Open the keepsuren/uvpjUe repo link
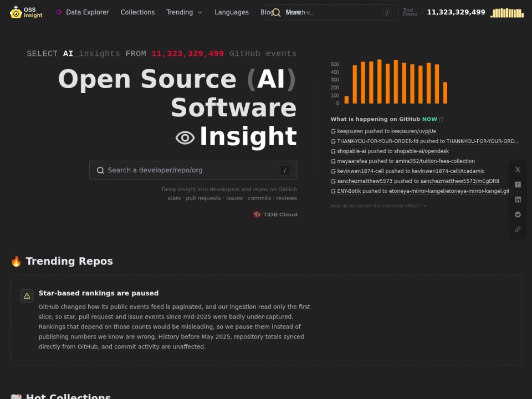Viewport: 532px width, 399px height. click(x=413, y=131)
